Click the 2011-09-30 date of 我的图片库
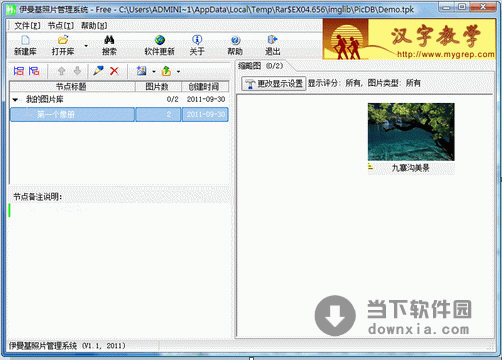 coord(206,99)
